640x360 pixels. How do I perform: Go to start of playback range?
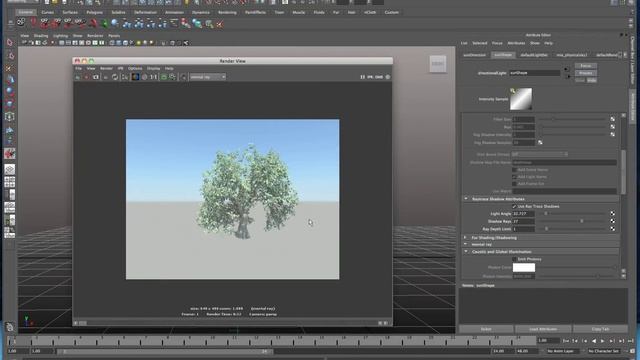[566, 341]
